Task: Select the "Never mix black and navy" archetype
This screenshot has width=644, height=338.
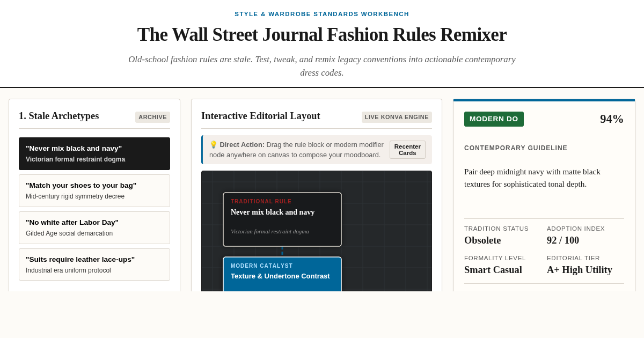Action: point(94,153)
